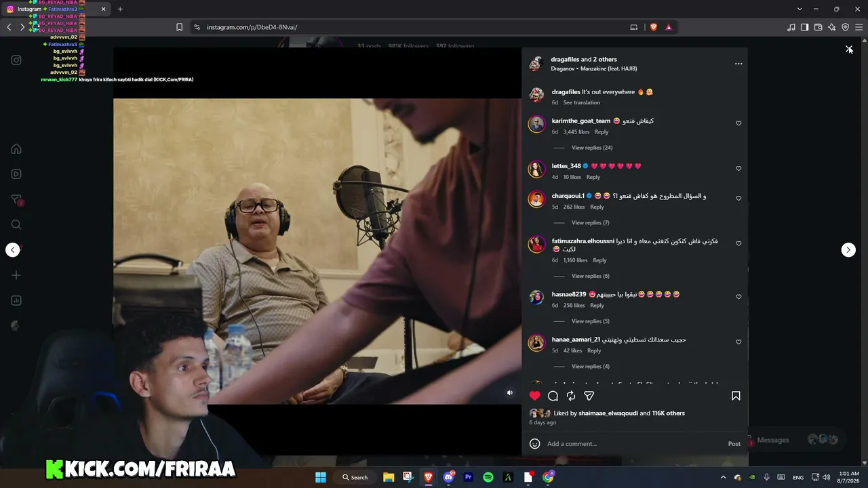Open more options for the post
This screenshot has height=488, width=868.
738,64
